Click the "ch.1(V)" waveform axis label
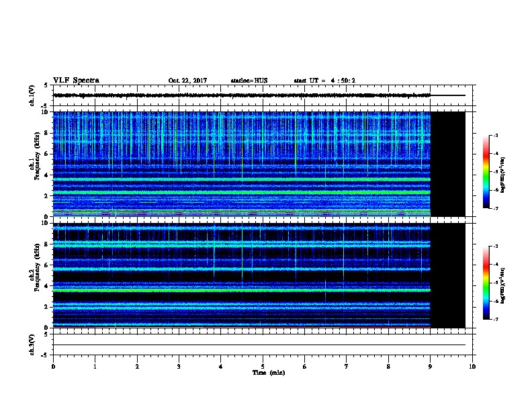Image resolution: width=532 pixels, height=411 pixels. pos(32,95)
